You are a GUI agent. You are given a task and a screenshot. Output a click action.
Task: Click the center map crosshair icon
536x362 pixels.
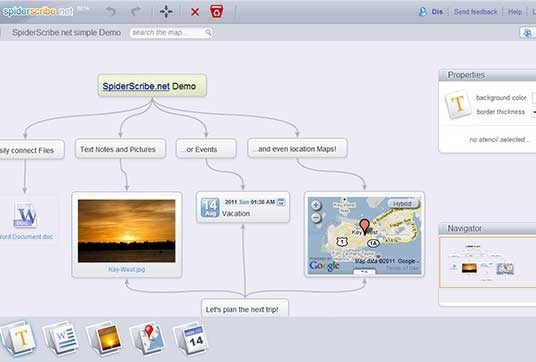tap(166, 12)
